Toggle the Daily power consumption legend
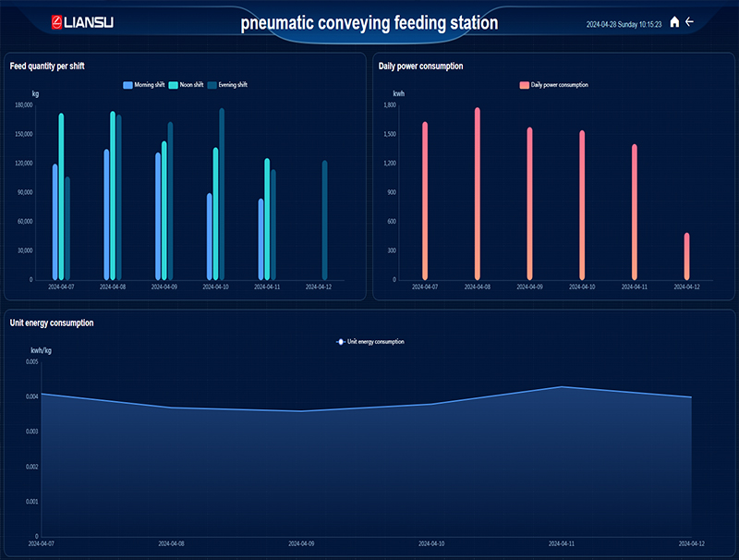 click(553, 85)
